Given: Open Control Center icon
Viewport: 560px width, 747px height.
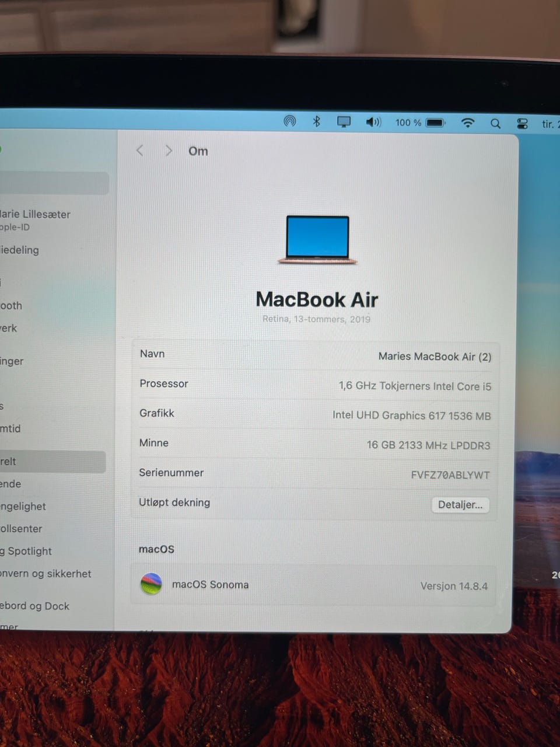Looking at the screenshot, I should (522, 123).
